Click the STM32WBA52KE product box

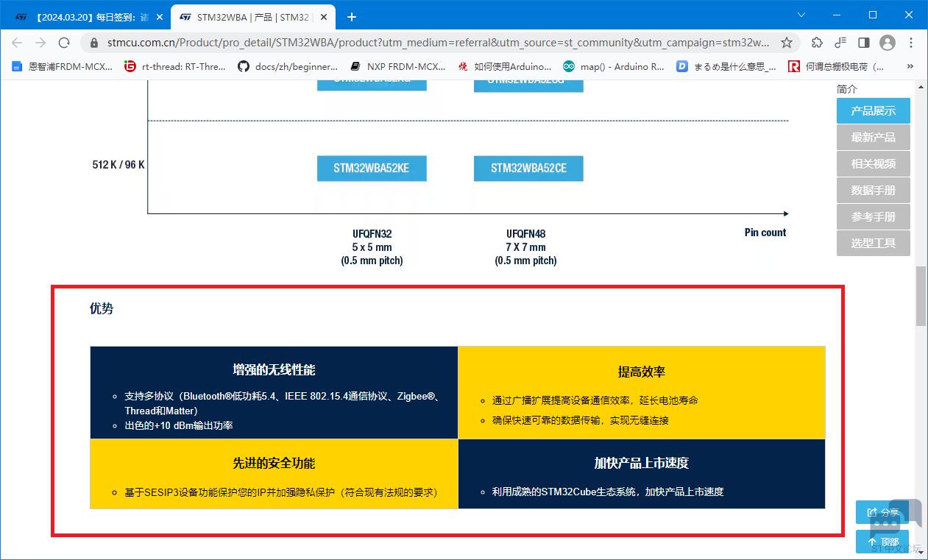click(372, 169)
